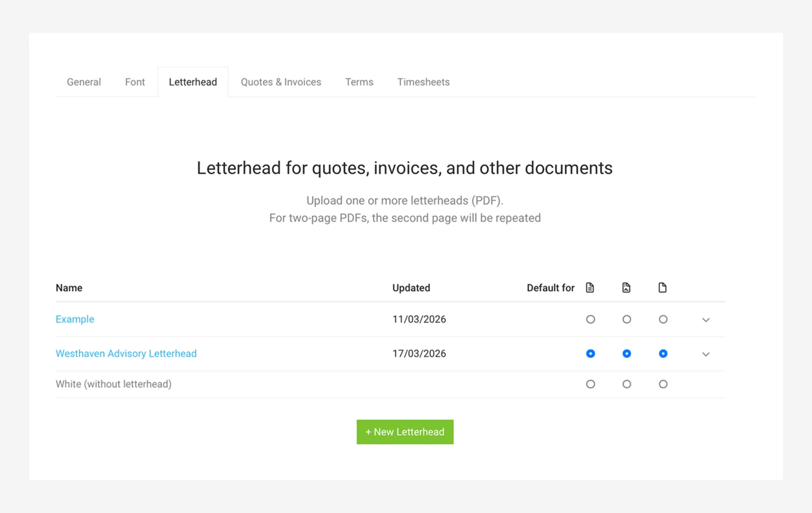
Task: Click the 'White (without letterhead)' row text
Action: [x=114, y=384]
